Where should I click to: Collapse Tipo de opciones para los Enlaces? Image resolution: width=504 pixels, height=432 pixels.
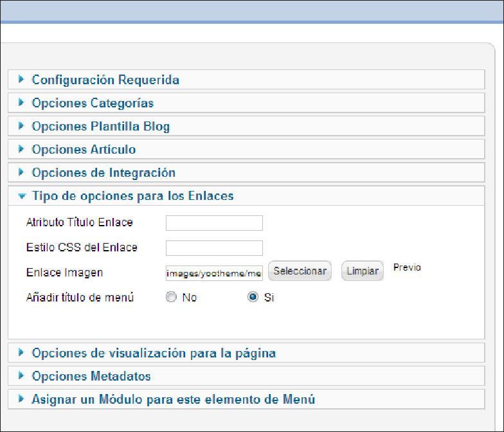point(246,195)
